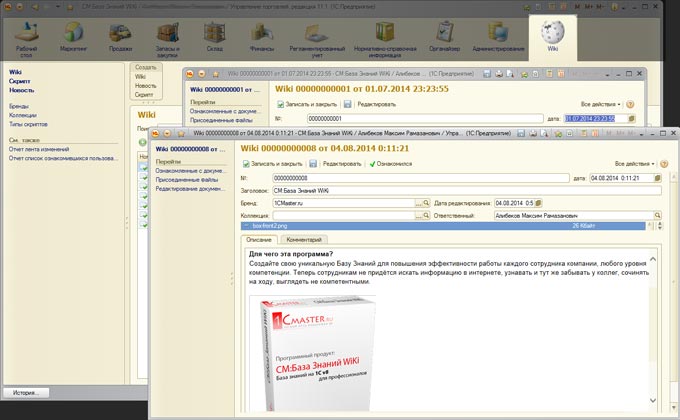The width and height of the screenshot is (680, 420).
Task: Open Редактирование докумен... navigation item
Action: [190, 189]
